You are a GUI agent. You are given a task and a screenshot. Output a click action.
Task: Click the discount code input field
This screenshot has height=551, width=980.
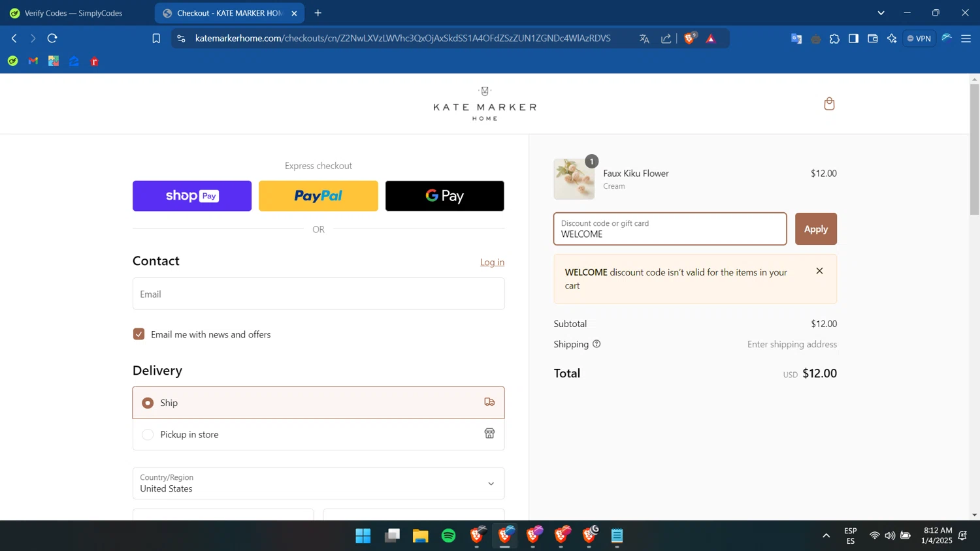(670, 229)
